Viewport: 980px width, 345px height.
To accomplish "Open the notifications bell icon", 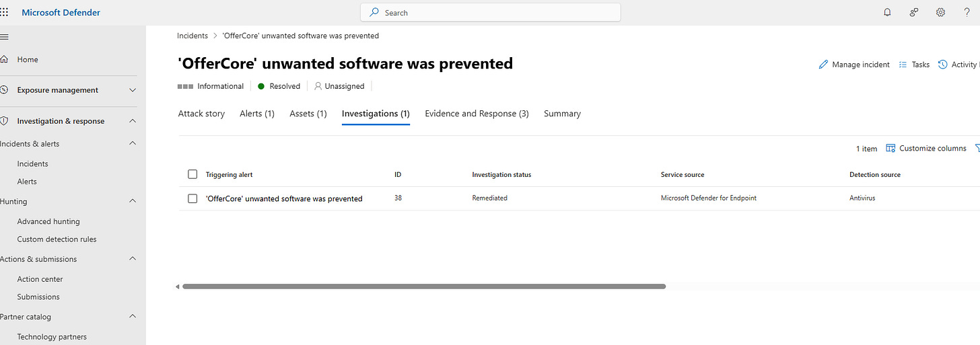I will coord(887,12).
